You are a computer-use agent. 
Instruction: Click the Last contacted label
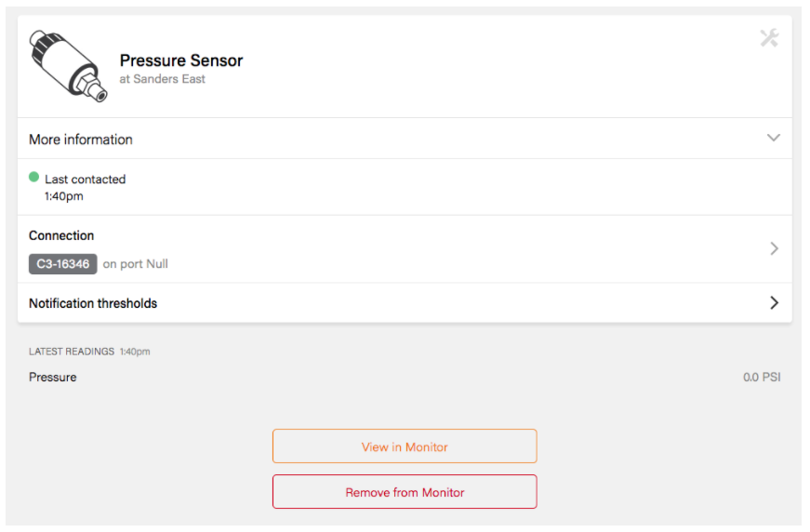tap(85, 180)
